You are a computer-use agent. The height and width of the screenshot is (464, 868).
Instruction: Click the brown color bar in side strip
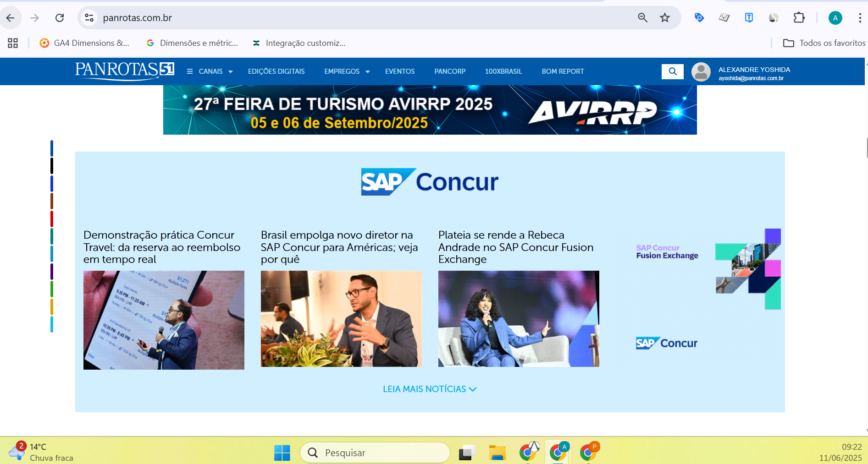point(52,201)
